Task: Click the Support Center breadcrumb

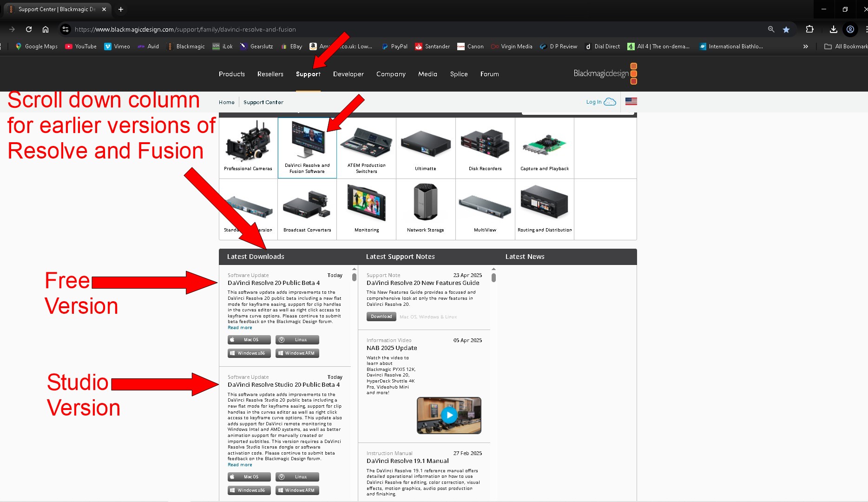Action: coord(263,102)
